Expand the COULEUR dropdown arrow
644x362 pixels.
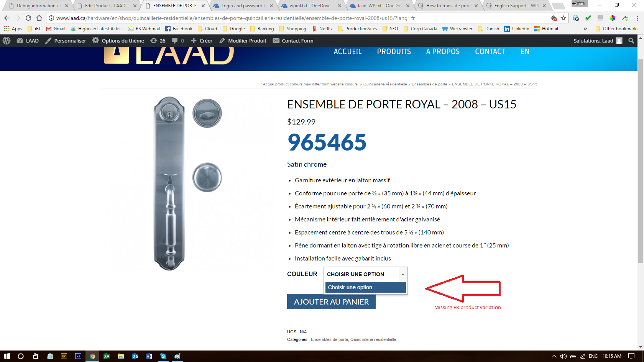403,274
